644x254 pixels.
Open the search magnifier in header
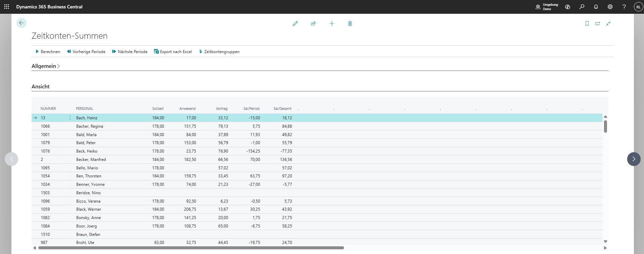582,7
